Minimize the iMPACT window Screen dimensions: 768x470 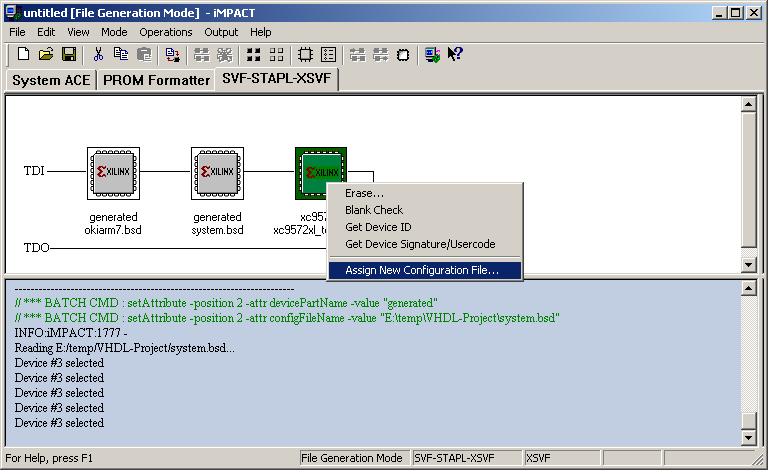(x=719, y=13)
